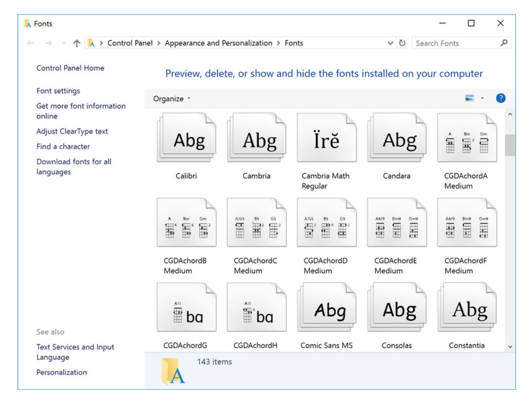Image resolution: width=532 pixels, height=404 pixels.
Task: Click the Up arrow navigation button
Action: pyautogui.click(x=77, y=43)
